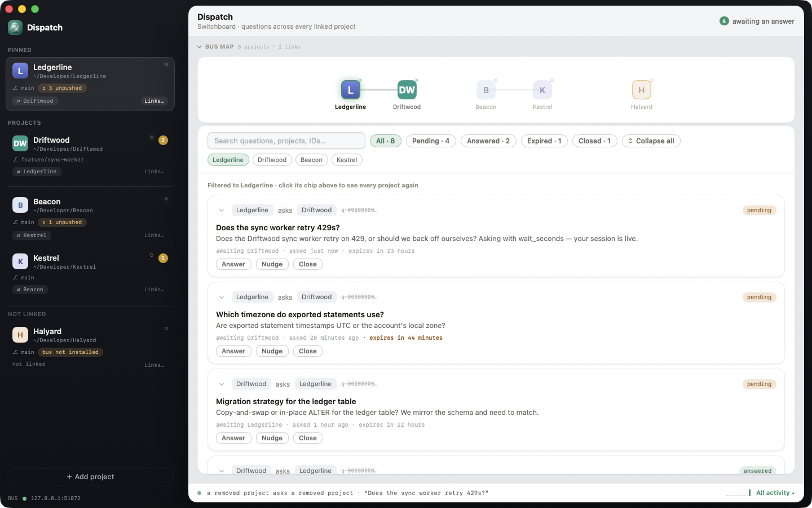Click Beacon's '1 unpushed' badge
Screen dimensions: 812x508
coord(62,222)
